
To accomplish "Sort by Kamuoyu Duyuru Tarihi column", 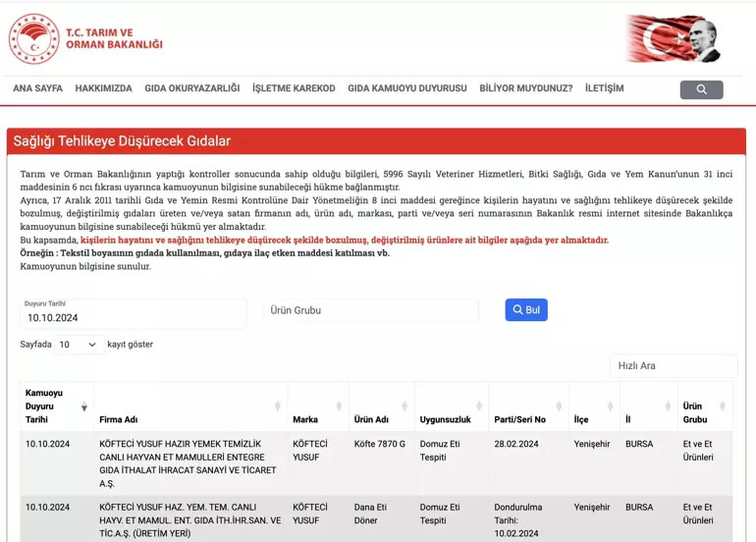I will [55, 406].
